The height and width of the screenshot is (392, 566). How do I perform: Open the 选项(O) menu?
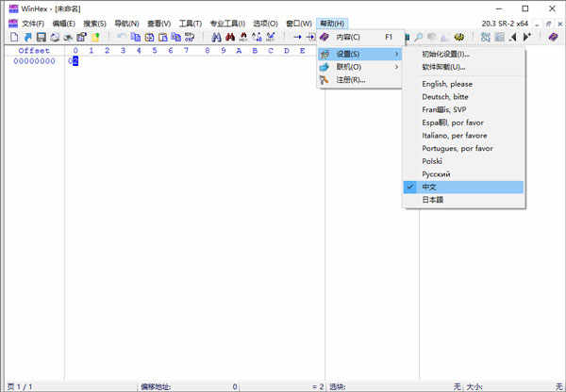(x=265, y=24)
